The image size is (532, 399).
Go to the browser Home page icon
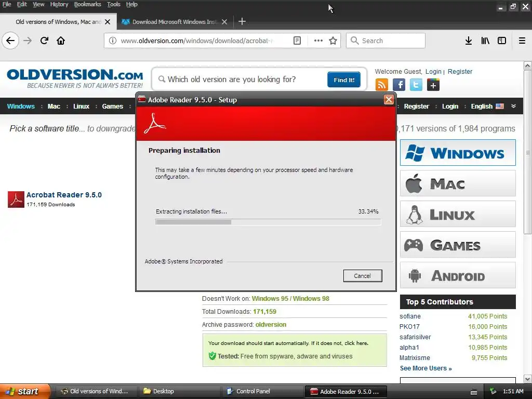(61, 41)
